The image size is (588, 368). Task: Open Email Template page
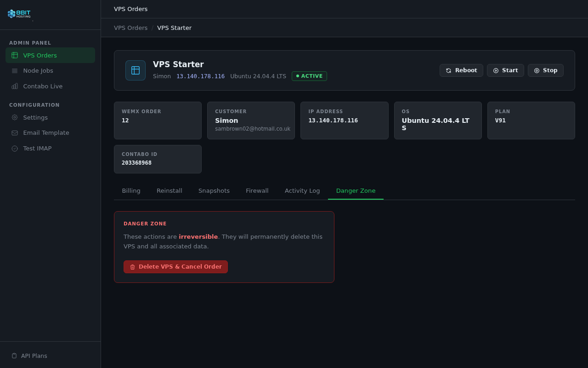click(50, 133)
